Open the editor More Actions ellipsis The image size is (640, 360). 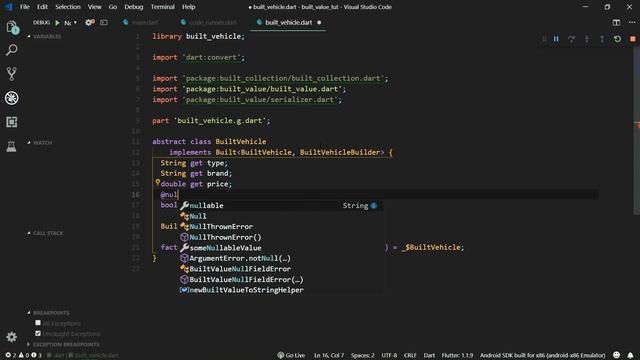pos(632,22)
